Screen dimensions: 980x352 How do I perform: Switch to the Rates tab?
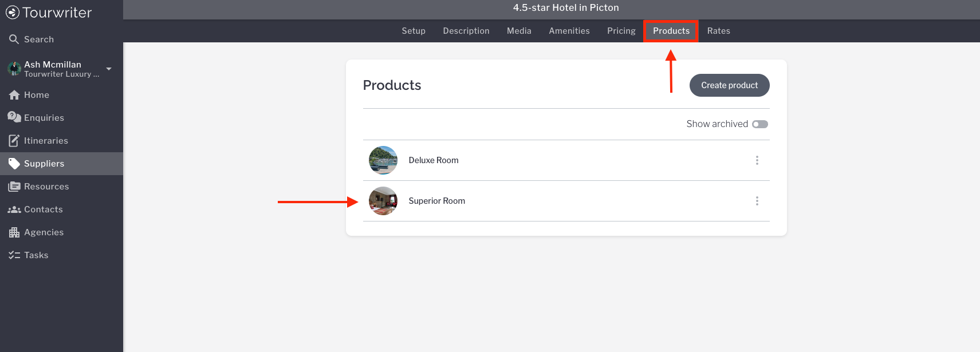point(718,31)
